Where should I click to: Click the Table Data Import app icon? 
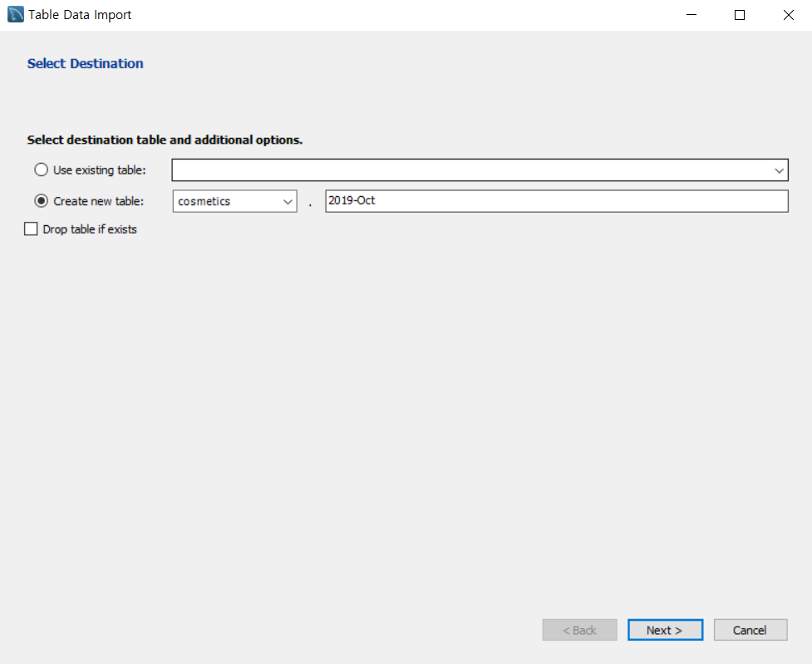point(16,14)
